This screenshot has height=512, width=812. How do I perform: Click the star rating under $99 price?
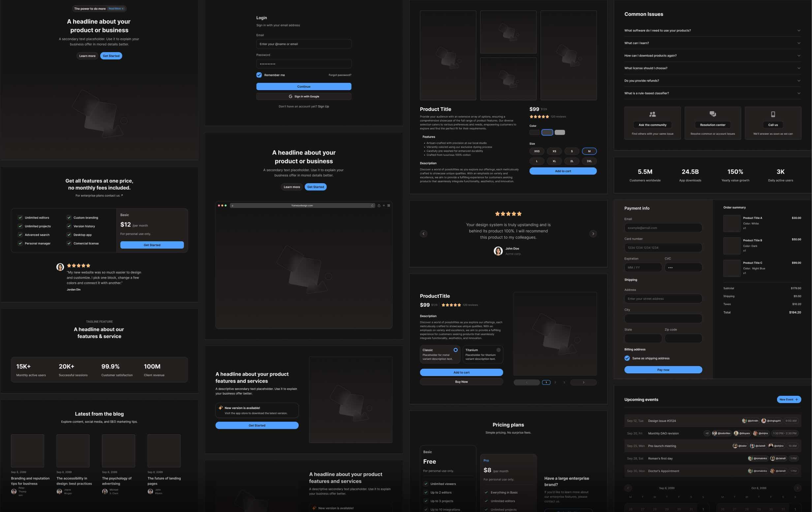539,117
